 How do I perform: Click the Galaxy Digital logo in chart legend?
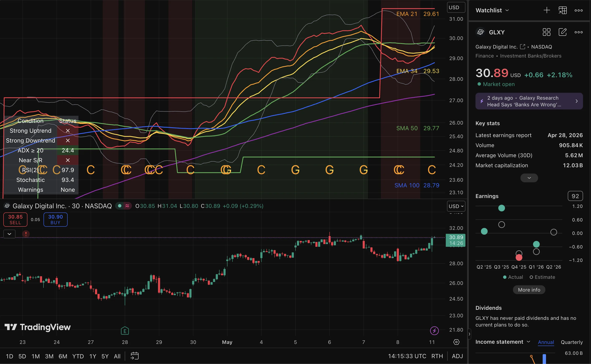7,206
